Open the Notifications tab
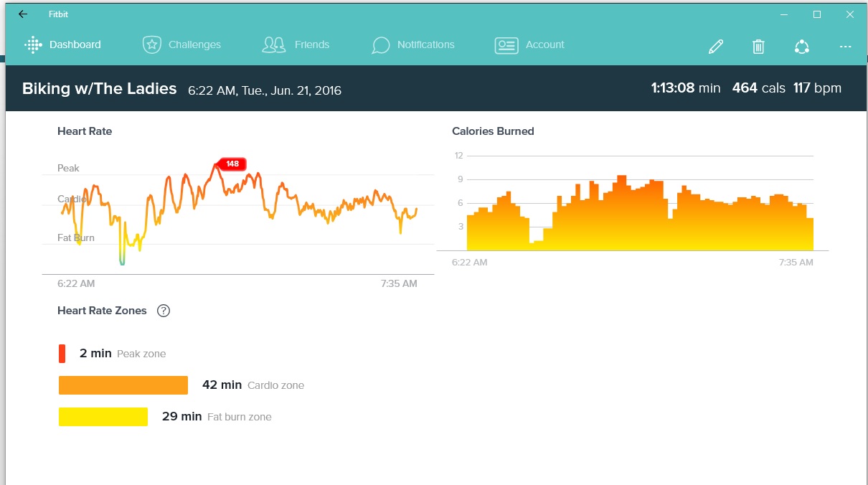The height and width of the screenshot is (485, 868). tap(413, 44)
